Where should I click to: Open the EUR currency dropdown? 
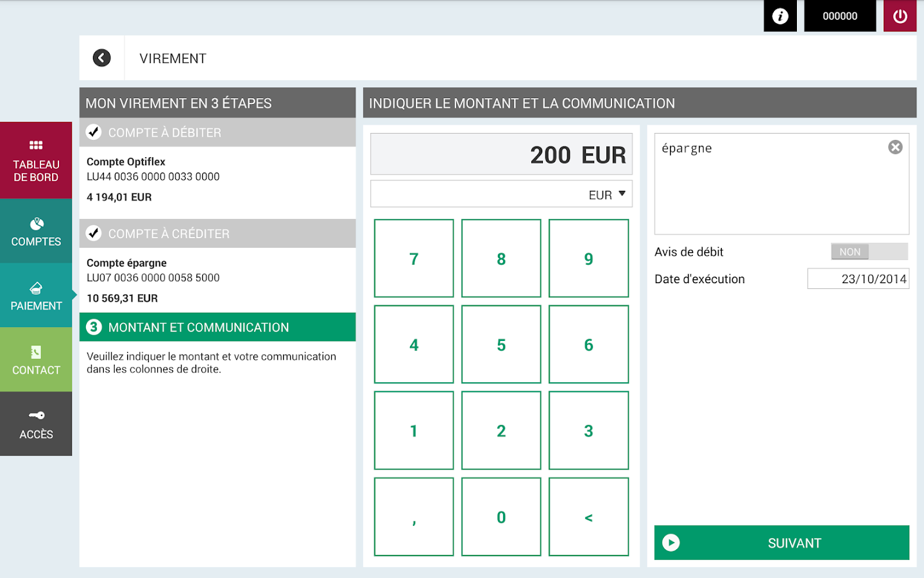tap(501, 194)
